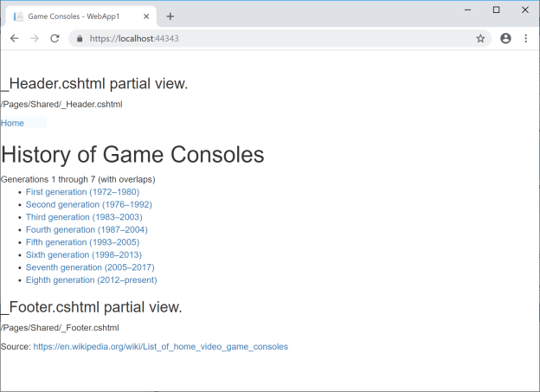Click the /Pages/Shared/_Footer.cshtml path text
Image resolution: width=540 pixels, height=392 pixels.
pos(60,328)
